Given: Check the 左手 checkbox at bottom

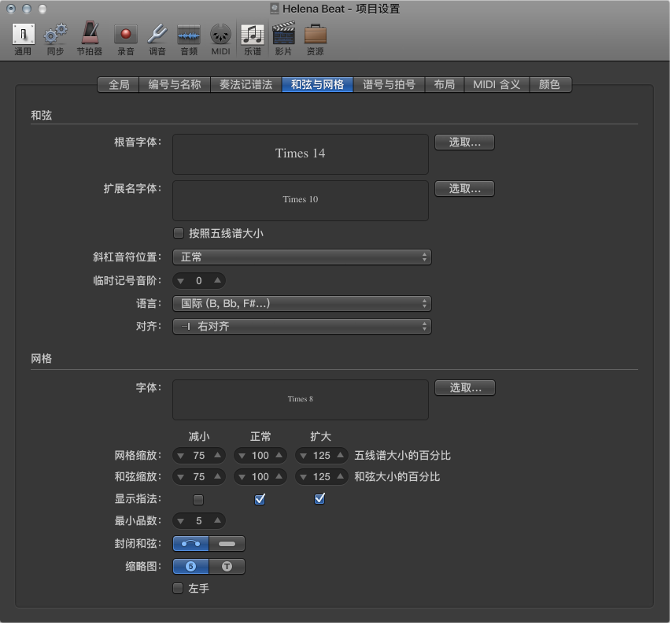Looking at the screenshot, I should pyautogui.click(x=178, y=588).
